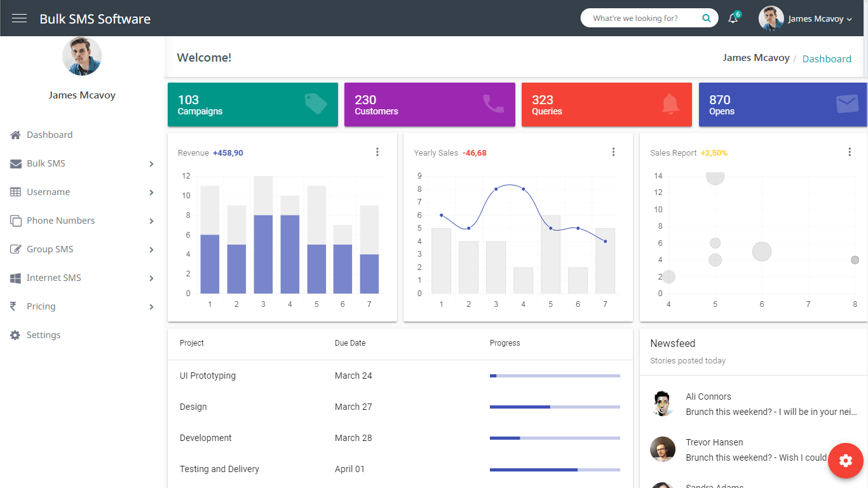868x488 pixels.
Task: Click the March 27 due date
Action: pyautogui.click(x=353, y=407)
